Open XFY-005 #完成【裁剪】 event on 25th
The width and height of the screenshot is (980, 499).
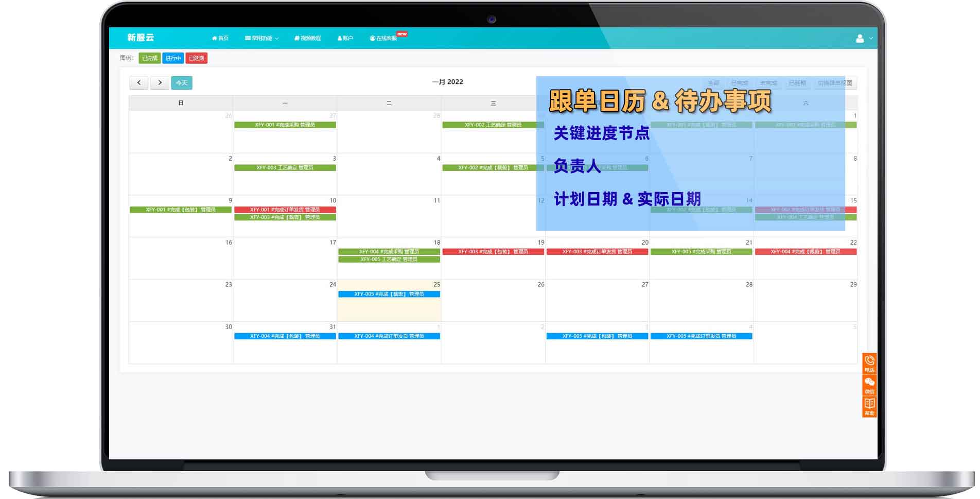click(x=389, y=294)
